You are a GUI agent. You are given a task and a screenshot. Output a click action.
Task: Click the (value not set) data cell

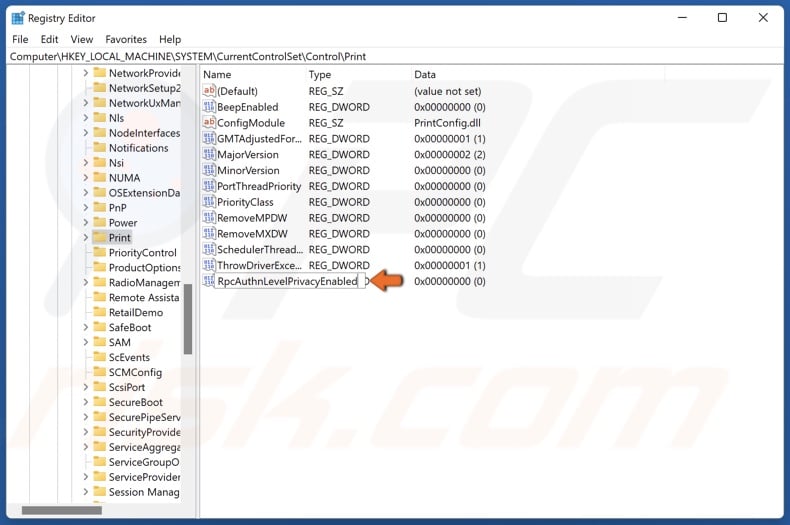pyautogui.click(x=447, y=91)
